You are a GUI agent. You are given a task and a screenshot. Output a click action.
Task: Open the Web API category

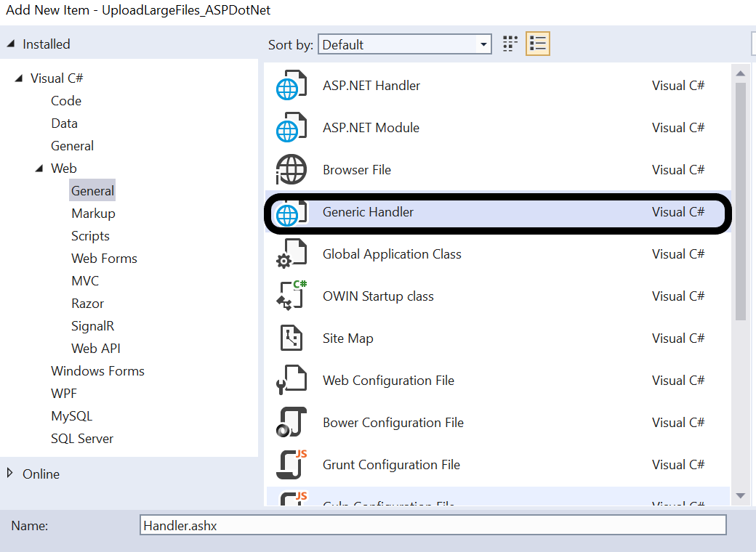pos(95,348)
